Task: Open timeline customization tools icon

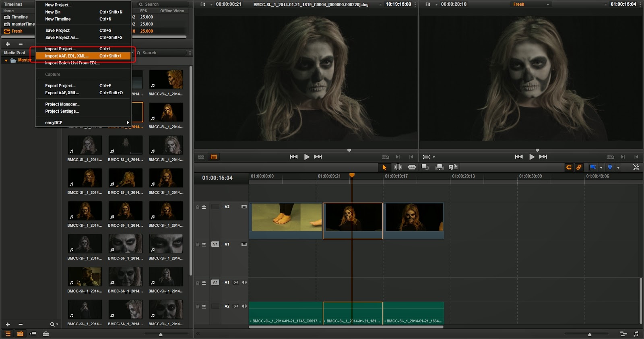Action: (x=636, y=167)
